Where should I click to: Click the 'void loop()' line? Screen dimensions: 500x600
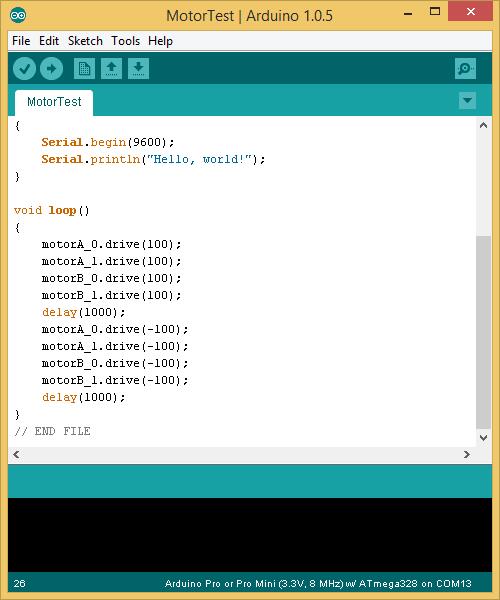coord(52,210)
